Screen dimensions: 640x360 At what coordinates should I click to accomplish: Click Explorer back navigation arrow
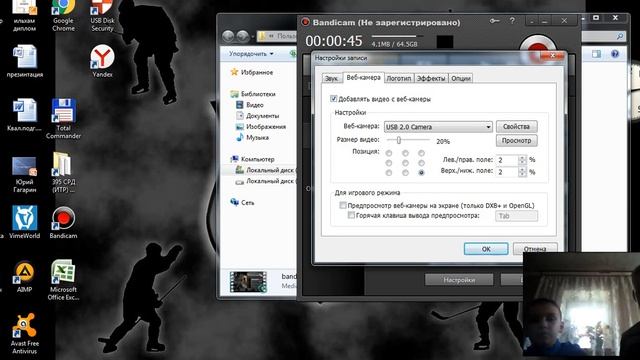click(228, 36)
